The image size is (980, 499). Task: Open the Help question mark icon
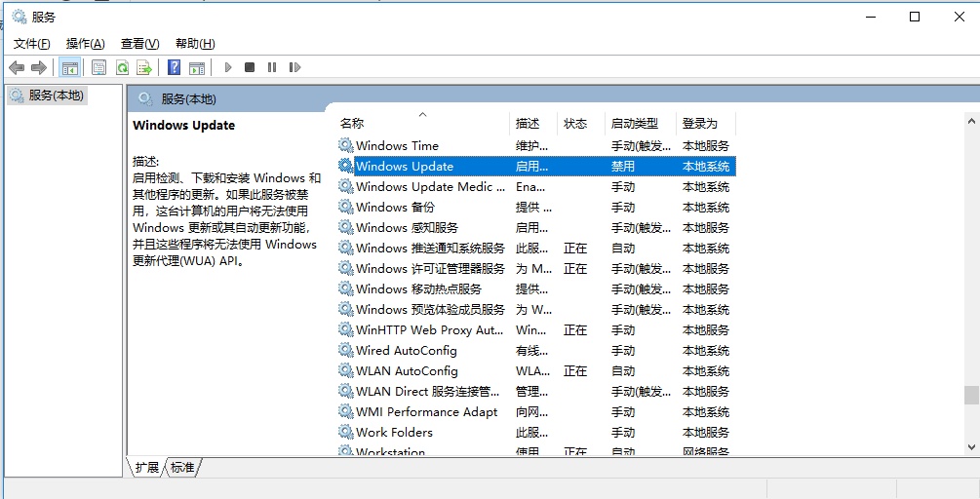(x=175, y=67)
